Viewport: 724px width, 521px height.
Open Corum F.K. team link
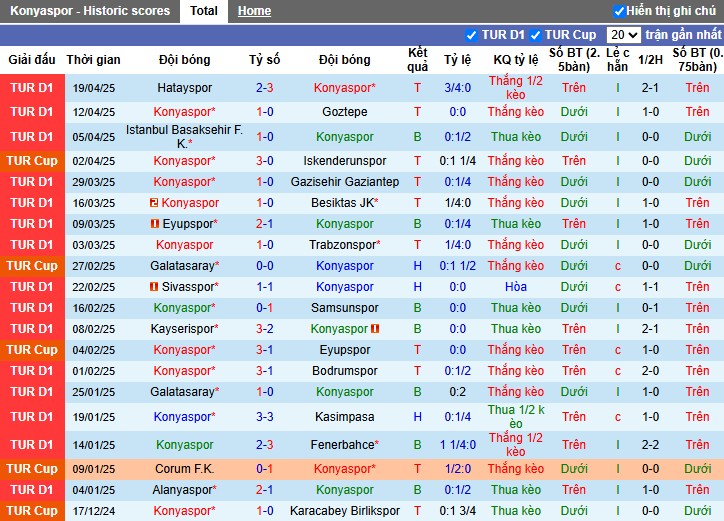[x=184, y=469]
